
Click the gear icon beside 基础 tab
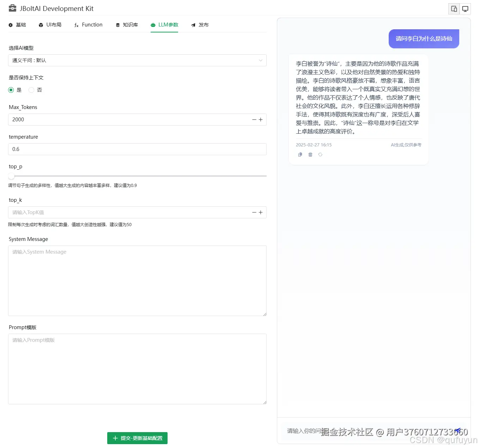click(x=10, y=25)
